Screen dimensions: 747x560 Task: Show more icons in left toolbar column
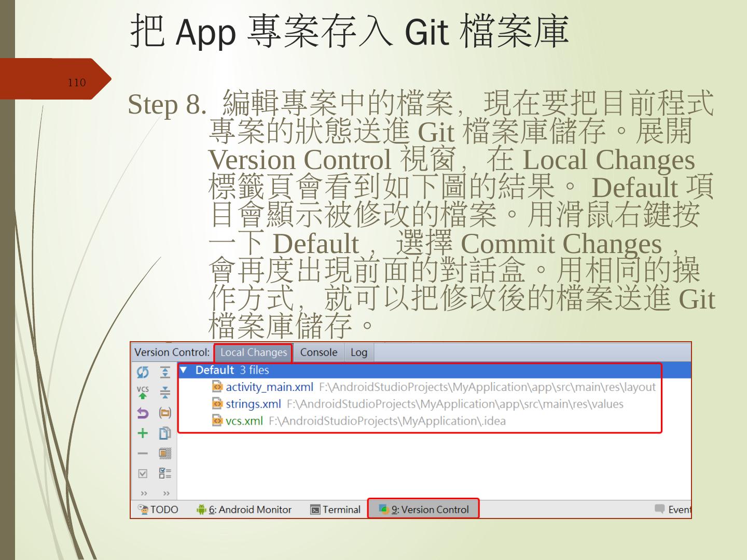144,493
